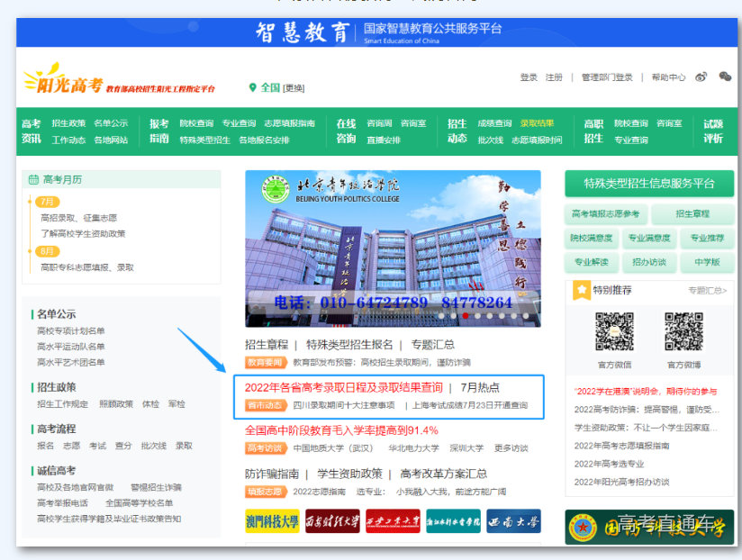742x560 pixels.
Task: Click the green location pin icon
Action: (x=253, y=87)
